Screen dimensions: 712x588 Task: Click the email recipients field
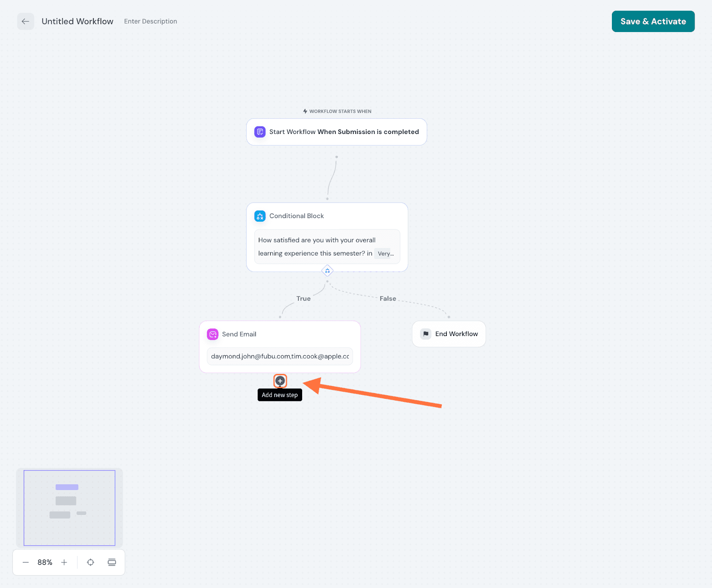tap(280, 357)
